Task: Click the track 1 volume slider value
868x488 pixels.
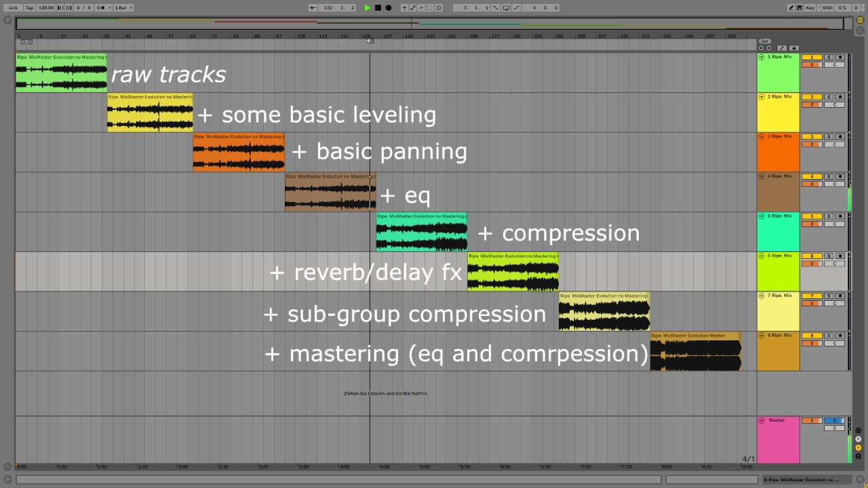Action: pos(812,64)
